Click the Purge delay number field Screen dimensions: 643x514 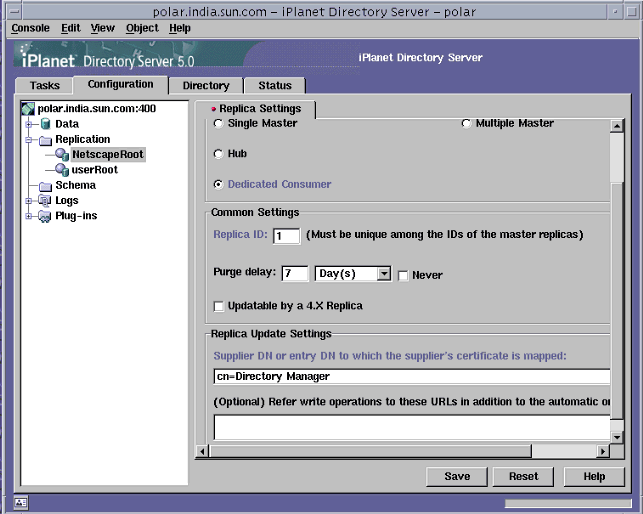(x=295, y=274)
